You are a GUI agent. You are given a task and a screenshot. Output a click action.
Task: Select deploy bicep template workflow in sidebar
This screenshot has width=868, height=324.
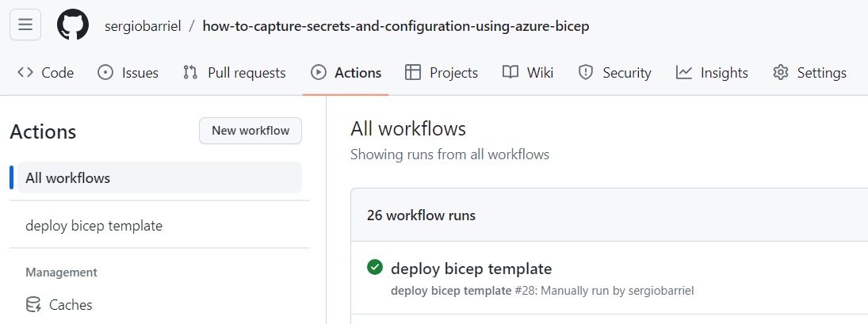coord(160,226)
